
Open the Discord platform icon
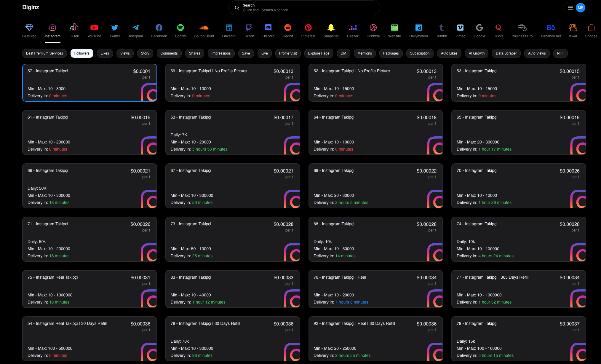(x=268, y=28)
